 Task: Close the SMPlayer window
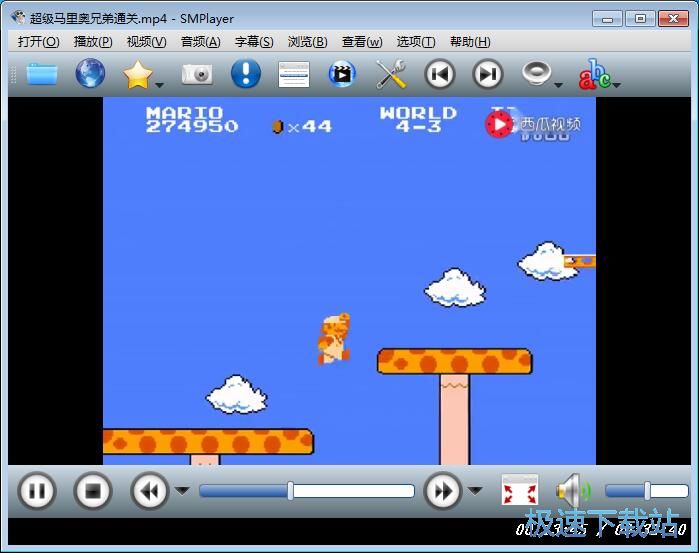(x=673, y=19)
